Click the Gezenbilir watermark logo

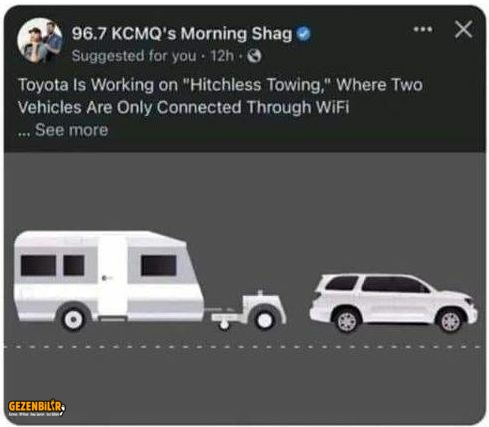pyautogui.click(x=37, y=407)
